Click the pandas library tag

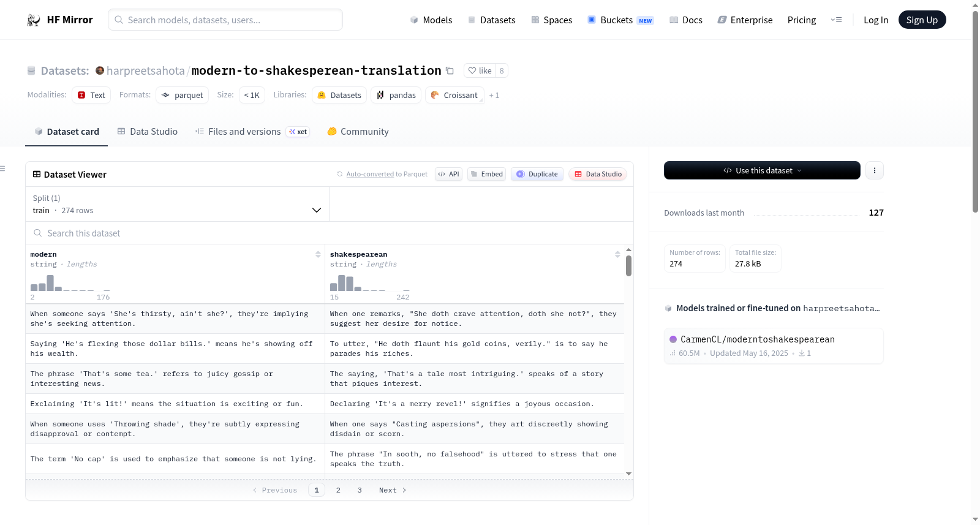coord(396,95)
